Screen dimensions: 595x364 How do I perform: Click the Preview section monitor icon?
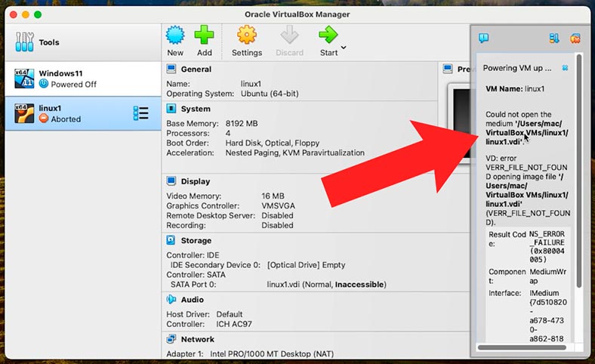coord(448,69)
